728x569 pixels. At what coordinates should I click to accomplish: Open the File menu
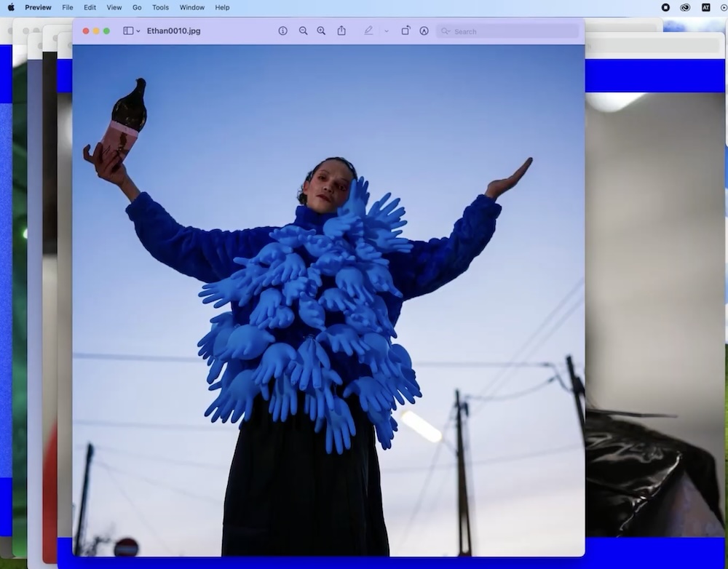[x=68, y=7]
